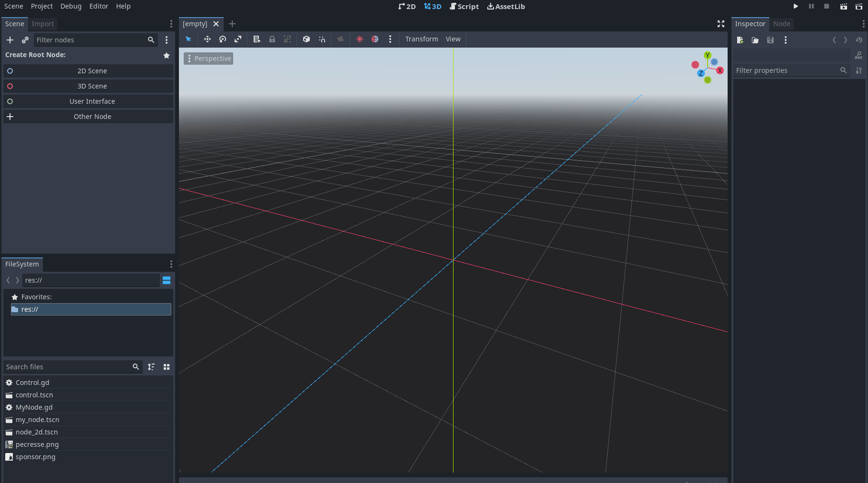Add a new node with plus icon

tap(10, 40)
